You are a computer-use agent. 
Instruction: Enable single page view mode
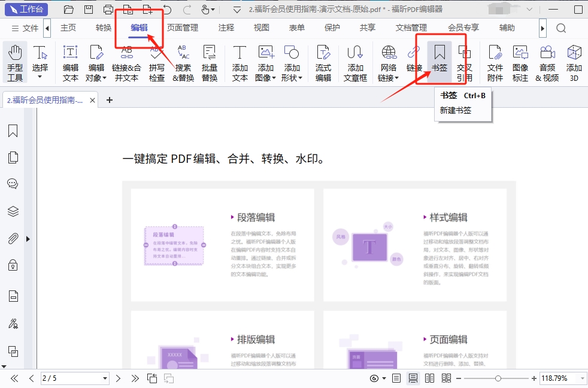click(396, 378)
